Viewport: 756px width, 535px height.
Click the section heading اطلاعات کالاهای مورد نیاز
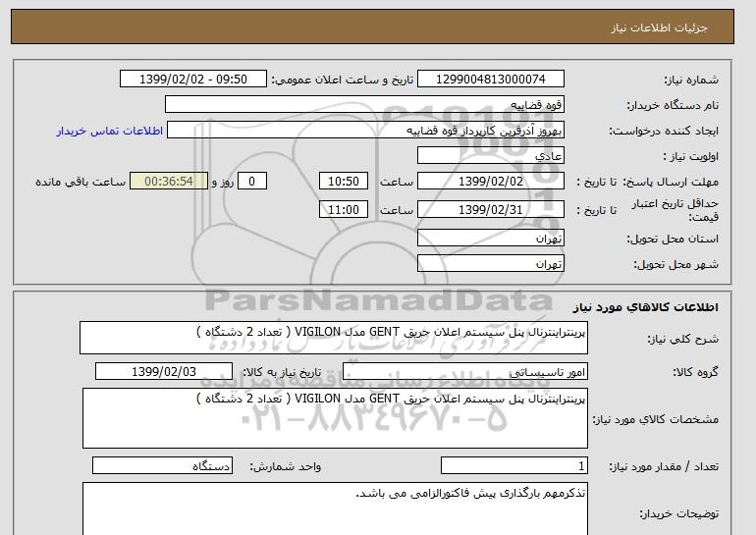coord(645,307)
